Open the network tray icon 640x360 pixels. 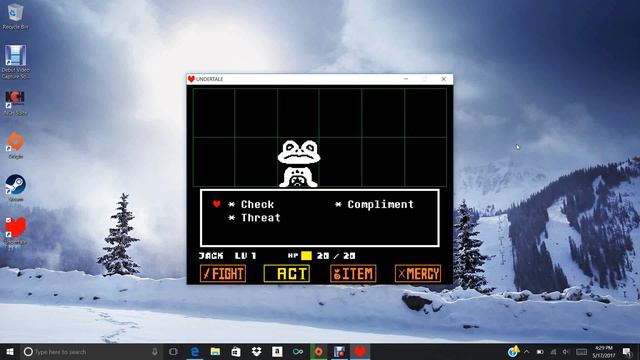[553, 351]
